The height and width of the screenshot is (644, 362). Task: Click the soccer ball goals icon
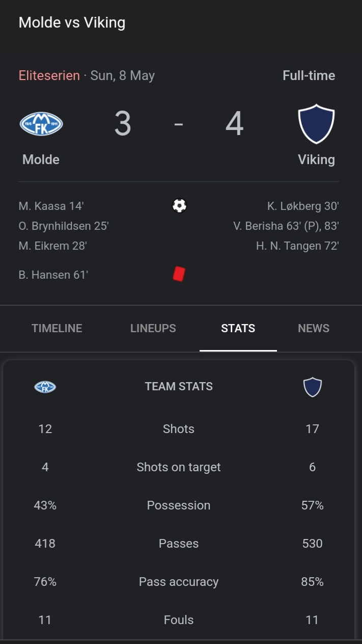tap(179, 206)
